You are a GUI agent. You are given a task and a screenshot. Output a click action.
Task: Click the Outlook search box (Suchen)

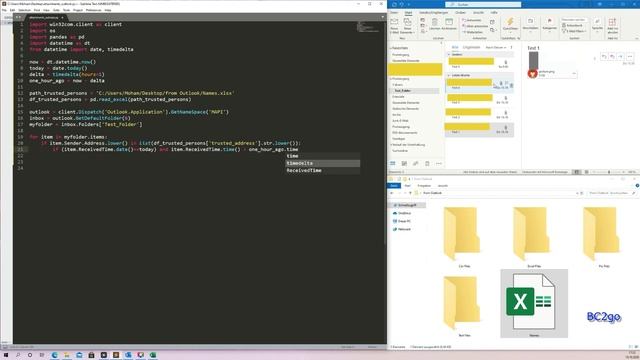[x=483, y=4]
